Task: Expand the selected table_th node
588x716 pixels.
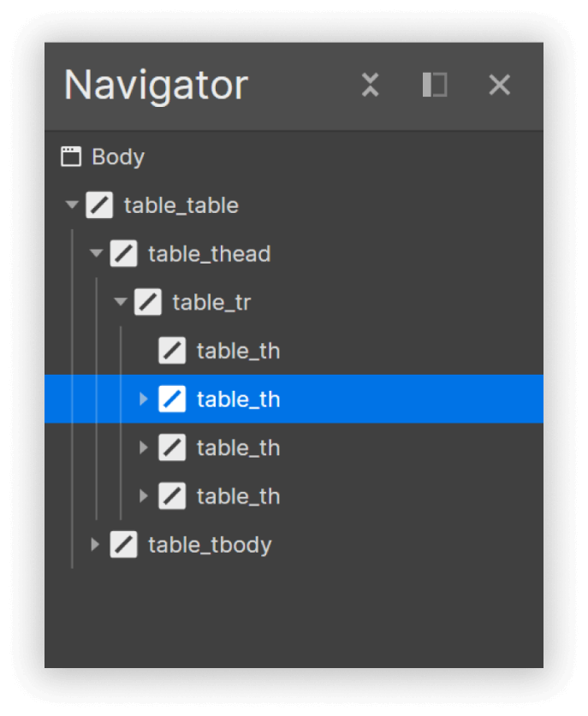Action: click(143, 399)
